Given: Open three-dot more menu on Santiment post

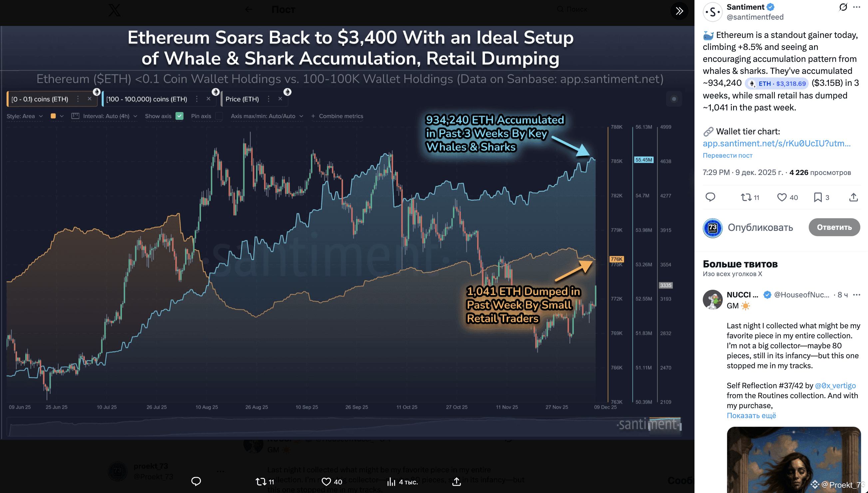Looking at the screenshot, I should (856, 7).
